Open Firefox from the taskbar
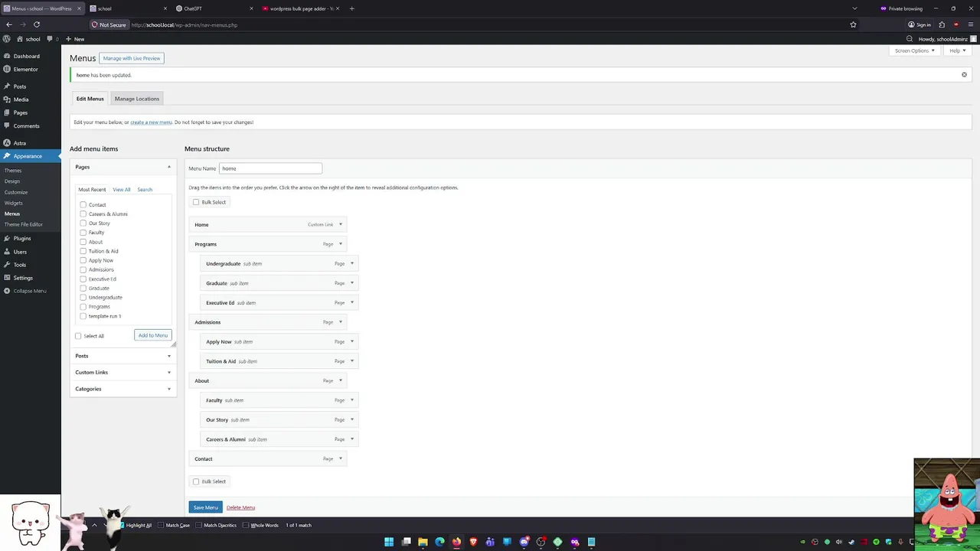The image size is (980, 551). tap(456, 542)
